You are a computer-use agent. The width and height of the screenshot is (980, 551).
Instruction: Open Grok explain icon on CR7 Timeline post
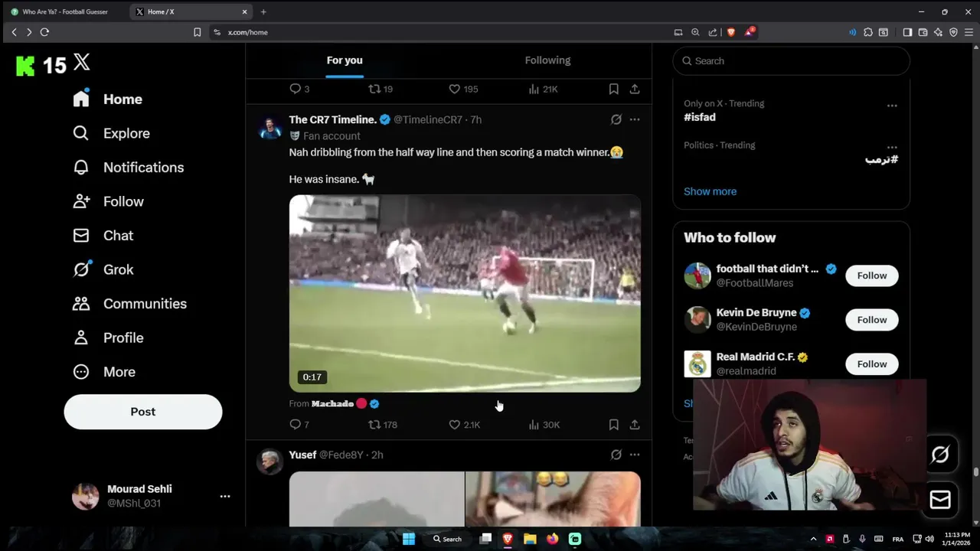(x=616, y=119)
